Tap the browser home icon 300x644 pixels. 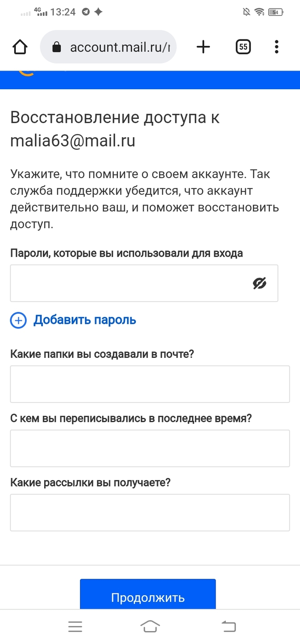click(x=20, y=47)
